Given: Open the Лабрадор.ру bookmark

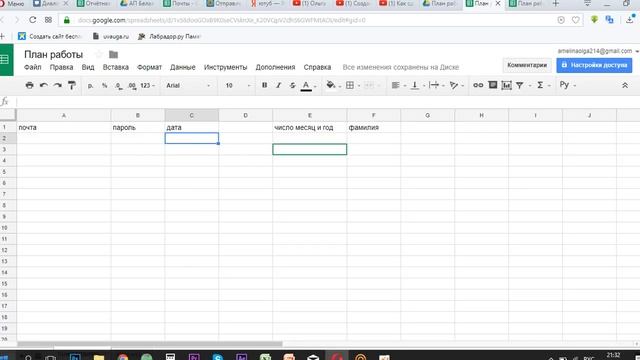Looking at the screenshot, I should pyautogui.click(x=169, y=36).
